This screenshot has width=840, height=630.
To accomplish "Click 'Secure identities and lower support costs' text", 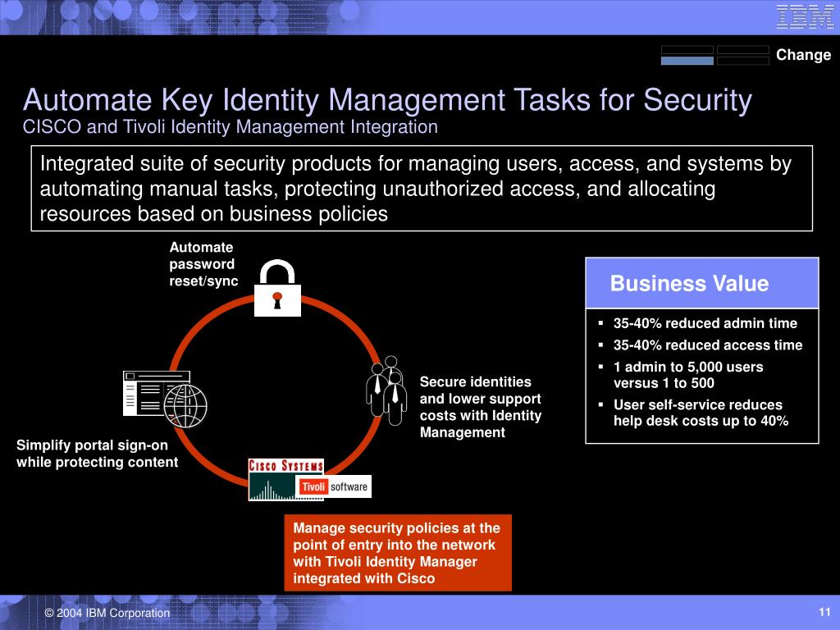I will click(x=481, y=407).
